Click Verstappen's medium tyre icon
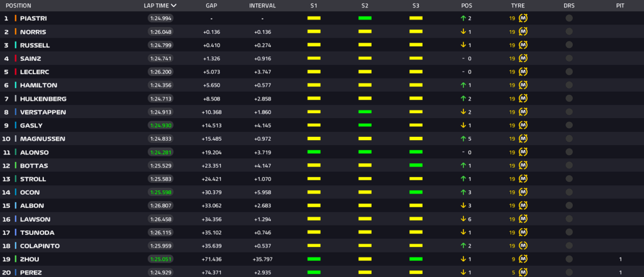644x277 pixels. pyautogui.click(x=523, y=112)
